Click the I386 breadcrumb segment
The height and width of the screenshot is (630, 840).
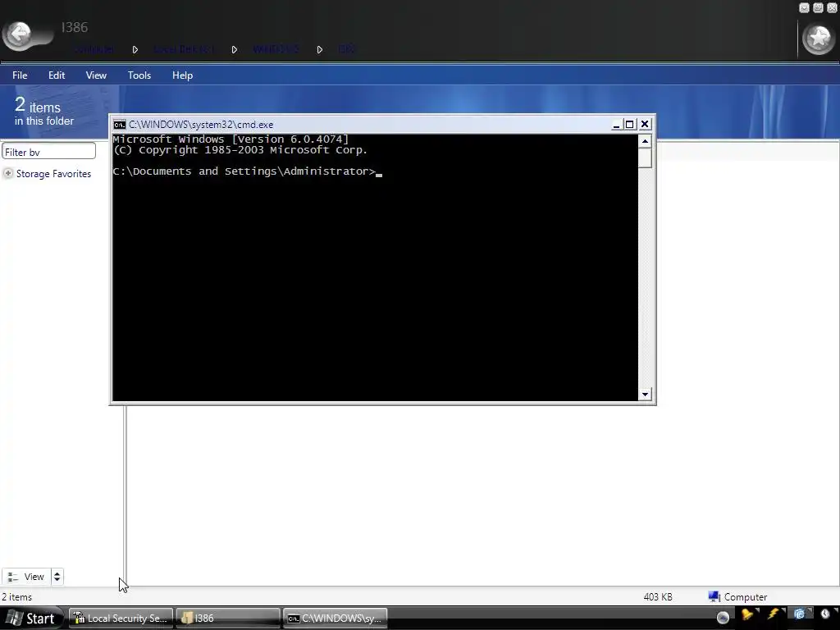[346, 49]
